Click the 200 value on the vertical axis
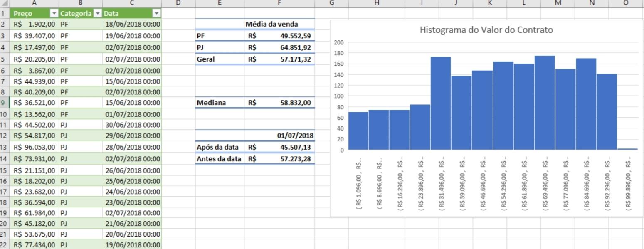The image size is (644, 249). (339, 42)
